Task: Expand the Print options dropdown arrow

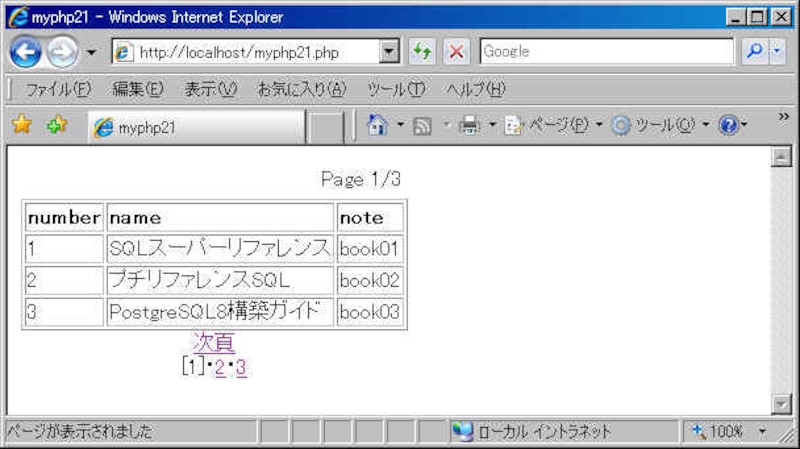Action: 492,124
